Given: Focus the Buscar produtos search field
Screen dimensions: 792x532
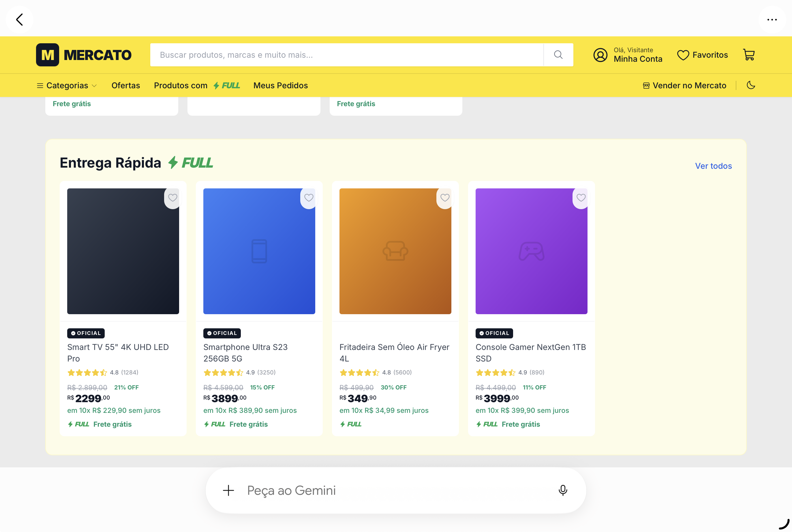Looking at the screenshot, I should (347, 55).
